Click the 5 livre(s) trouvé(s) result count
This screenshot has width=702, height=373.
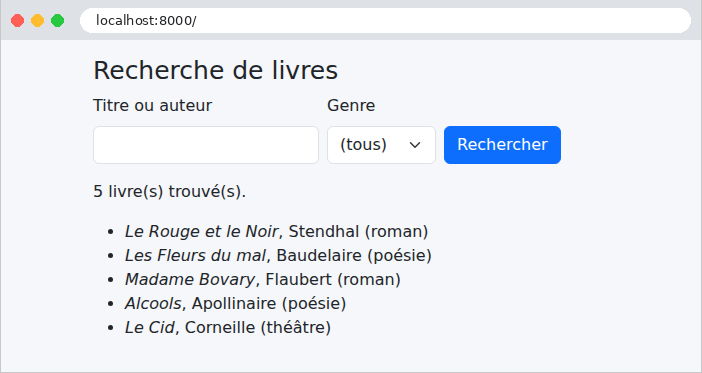pos(170,192)
